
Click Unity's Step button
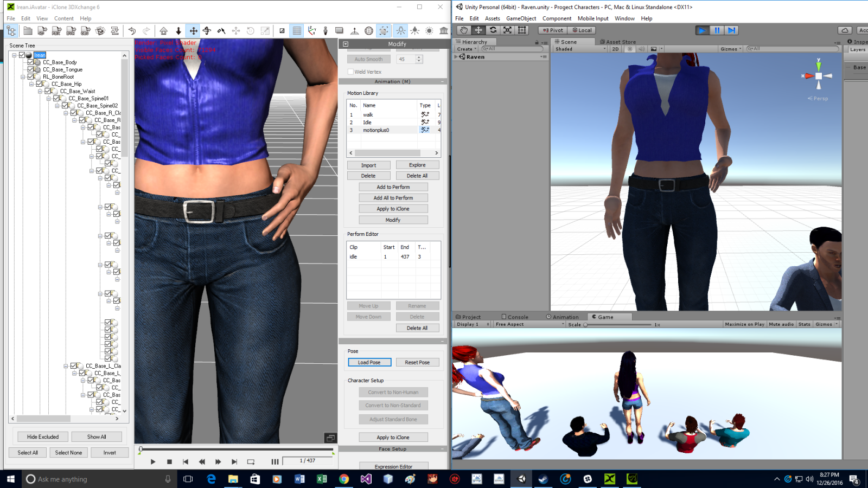tap(732, 30)
